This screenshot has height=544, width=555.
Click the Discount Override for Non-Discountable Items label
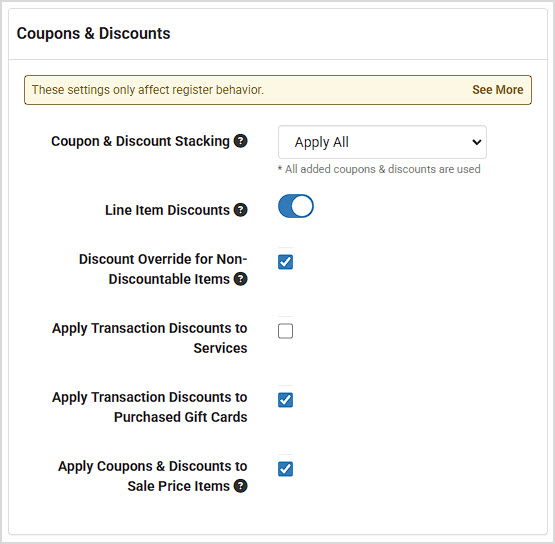click(x=163, y=269)
